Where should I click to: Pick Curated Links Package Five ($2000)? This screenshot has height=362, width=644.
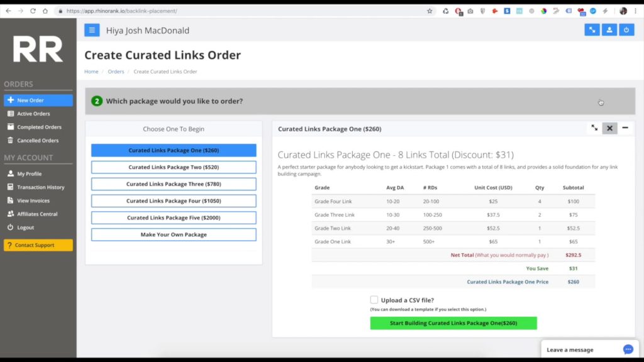[174, 217]
